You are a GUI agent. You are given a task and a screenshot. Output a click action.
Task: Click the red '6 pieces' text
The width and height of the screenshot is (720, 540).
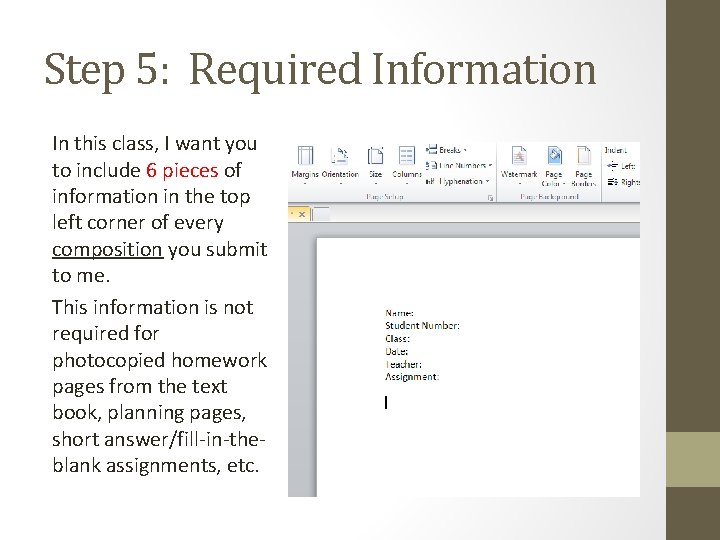coord(182,170)
